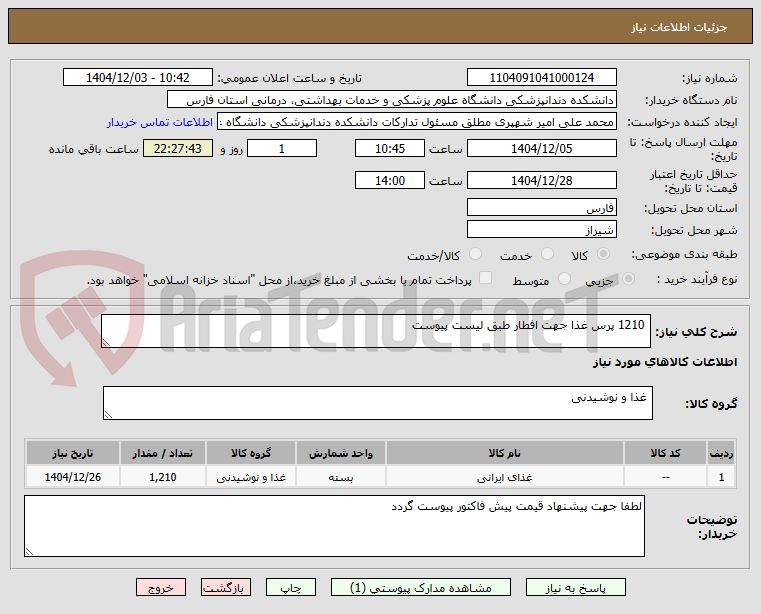Click the پاسخ به نیاز button
761x614 pixels.
tap(576, 587)
